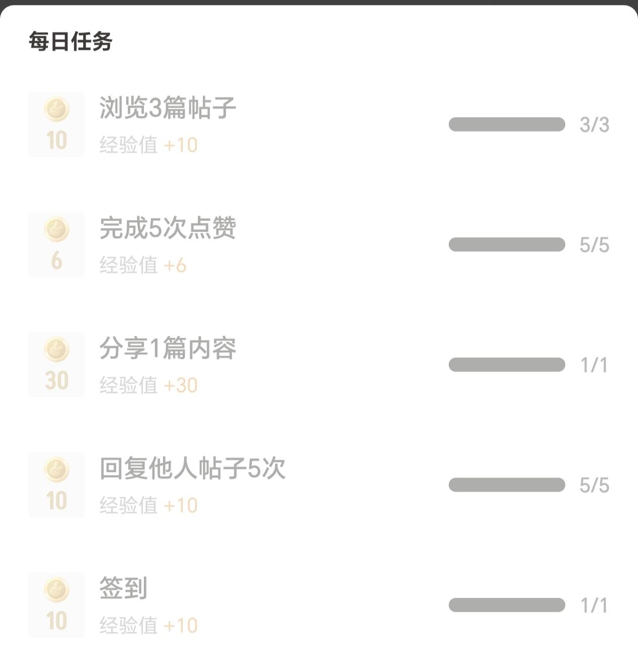Click 经验值 +6 reward text
The height and width of the screenshot is (672, 638).
(143, 265)
